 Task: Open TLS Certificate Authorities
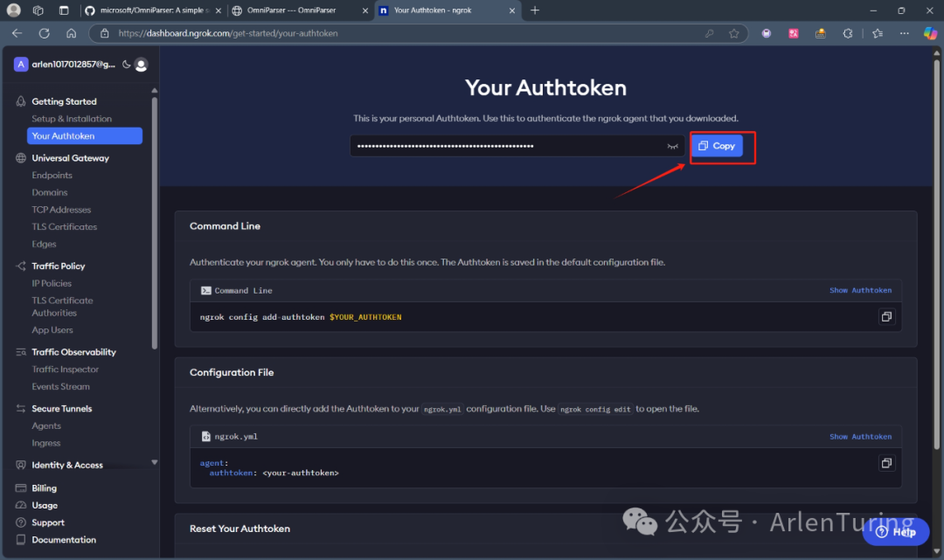click(x=63, y=306)
